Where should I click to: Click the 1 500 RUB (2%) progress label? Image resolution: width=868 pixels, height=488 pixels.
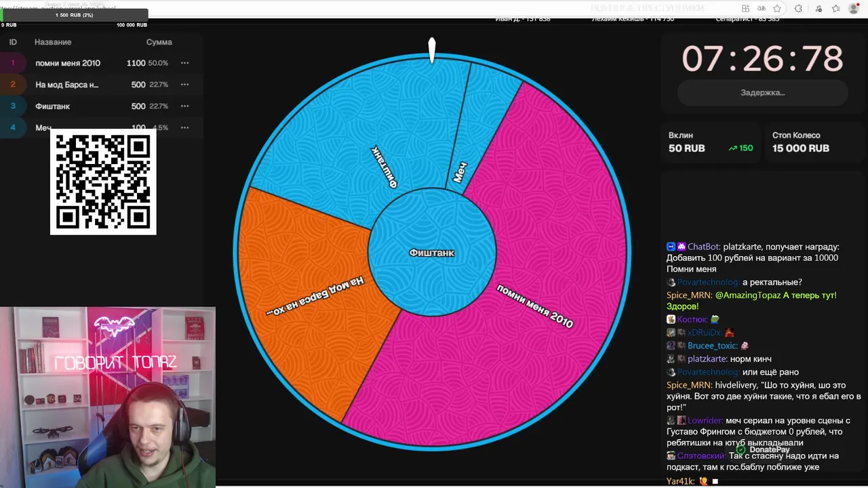click(x=74, y=15)
